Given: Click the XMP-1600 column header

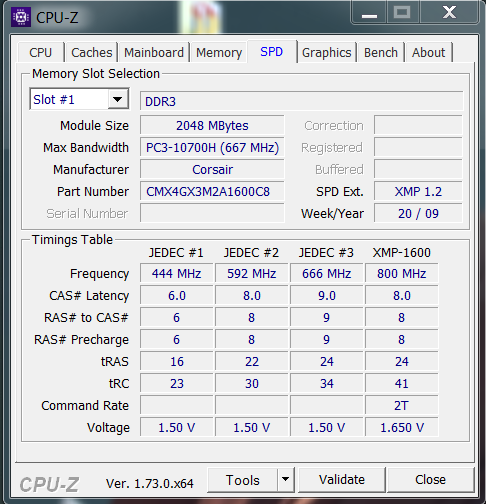Looking at the screenshot, I should coord(401,253).
